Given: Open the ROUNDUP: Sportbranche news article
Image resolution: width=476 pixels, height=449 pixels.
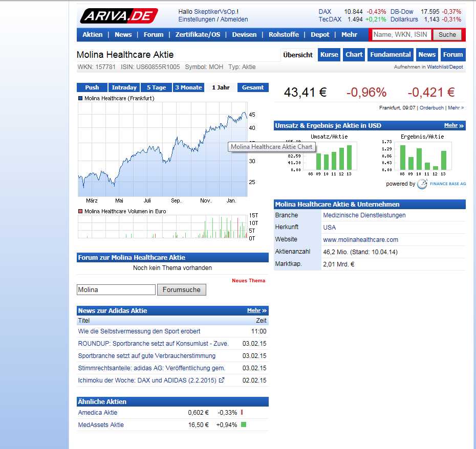Looking at the screenshot, I should coord(154,344).
